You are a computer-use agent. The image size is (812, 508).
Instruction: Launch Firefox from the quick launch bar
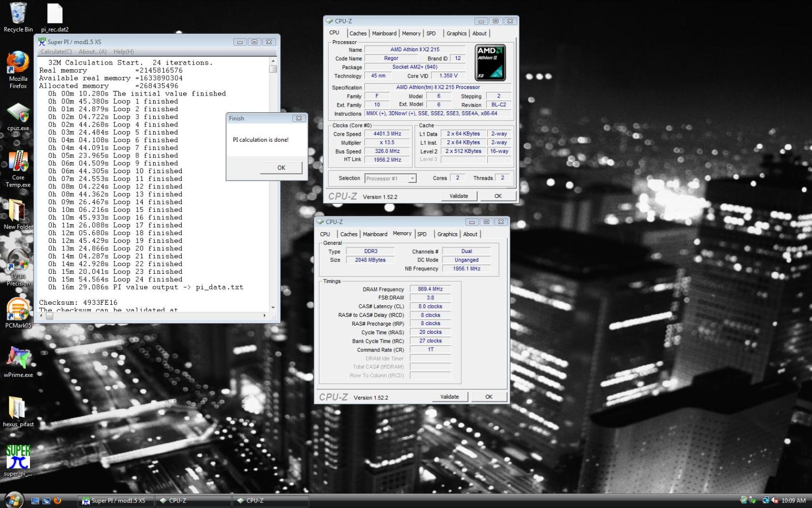[x=57, y=500]
